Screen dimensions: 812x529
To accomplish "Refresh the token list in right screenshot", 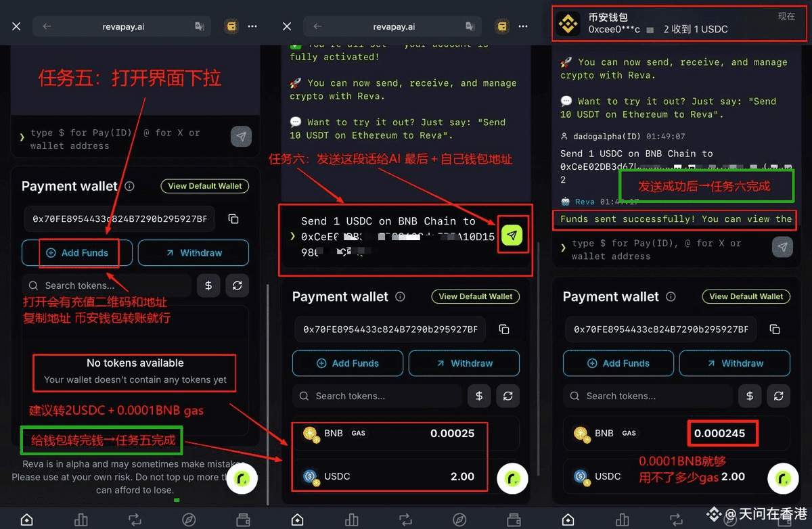I will click(x=778, y=396).
